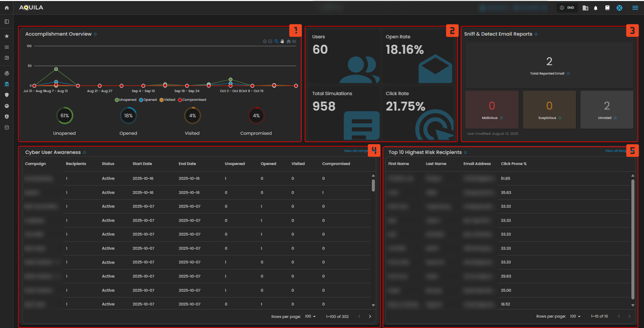The height and width of the screenshot is (328, 644).
Task: Go to next page of campaigns table
Action: point(370,317)
